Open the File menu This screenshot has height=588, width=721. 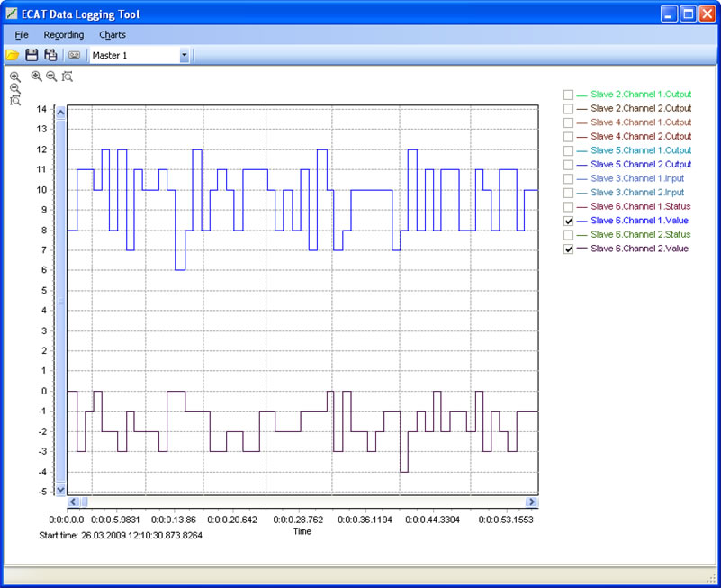coord(22,34)
